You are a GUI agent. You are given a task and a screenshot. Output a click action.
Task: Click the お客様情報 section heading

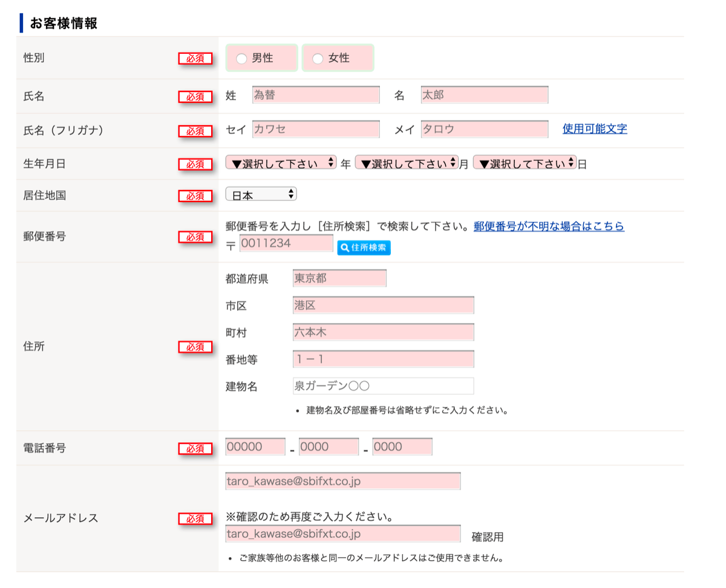tap(64, 24)
